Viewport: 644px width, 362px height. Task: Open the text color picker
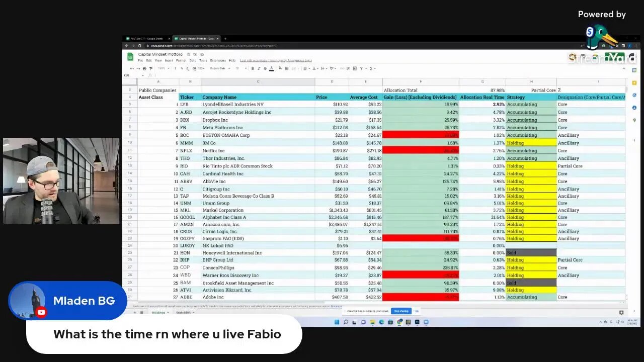[271, 68]
